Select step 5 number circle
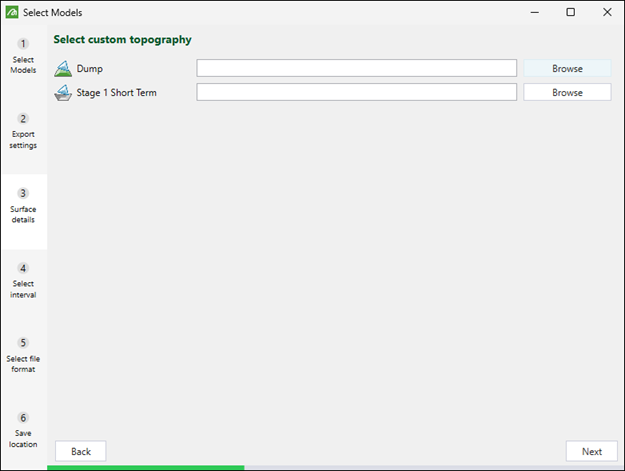 (x=23, y=343)
